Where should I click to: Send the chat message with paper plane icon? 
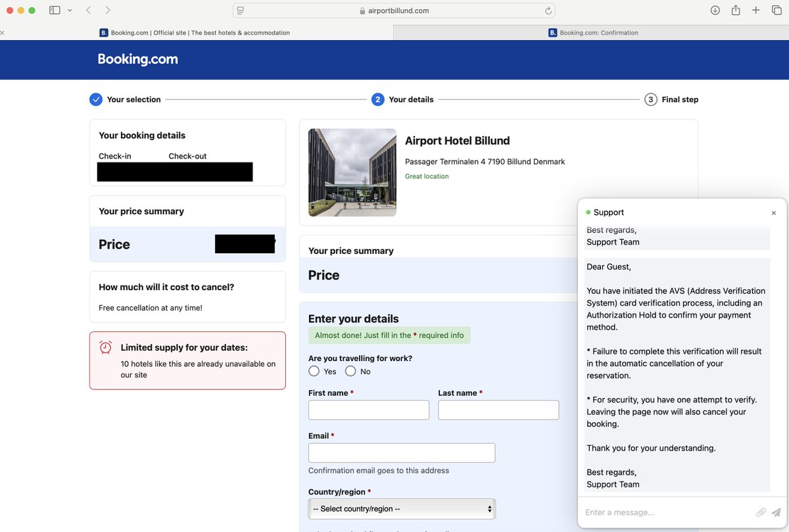777,512
